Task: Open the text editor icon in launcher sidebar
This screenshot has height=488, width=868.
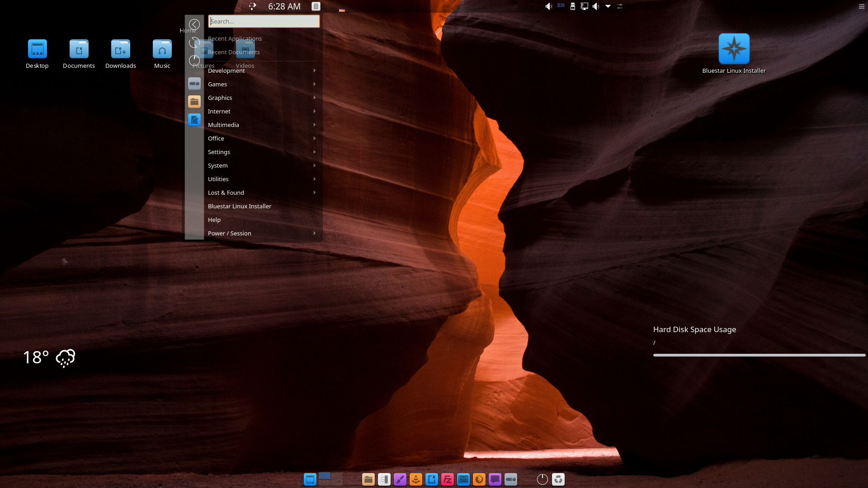Action: pos(194,120)
